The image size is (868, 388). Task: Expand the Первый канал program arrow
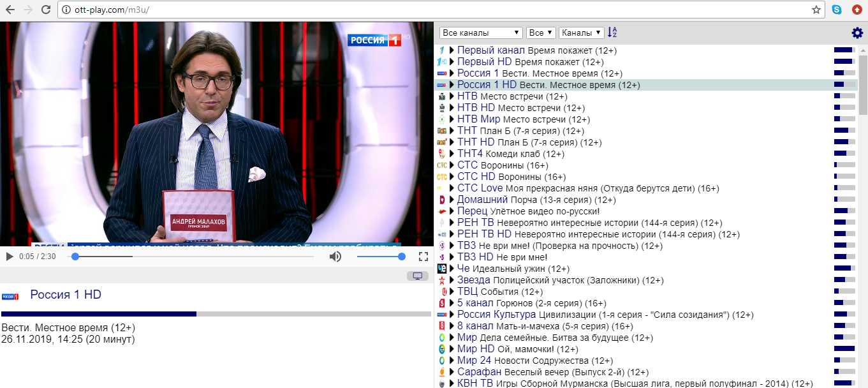(452, 50)
